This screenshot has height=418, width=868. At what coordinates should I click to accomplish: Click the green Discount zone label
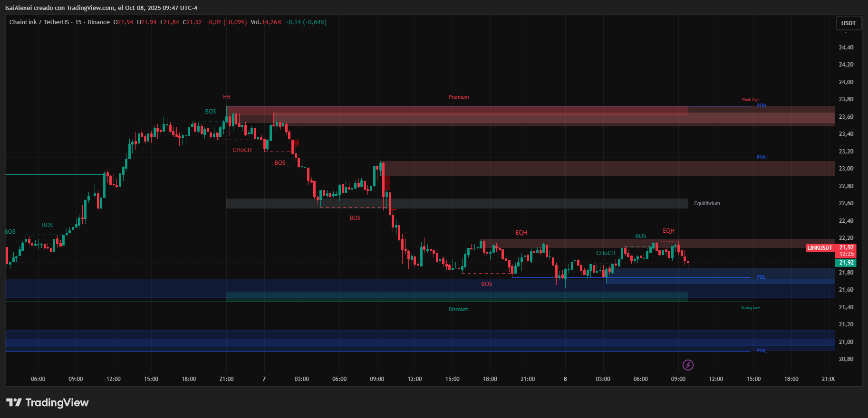point(458,310)
